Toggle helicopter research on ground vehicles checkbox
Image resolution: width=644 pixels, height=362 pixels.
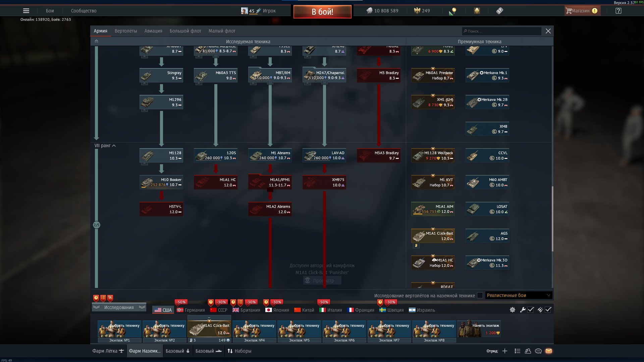pyautogui.click(x=480, y=295)
